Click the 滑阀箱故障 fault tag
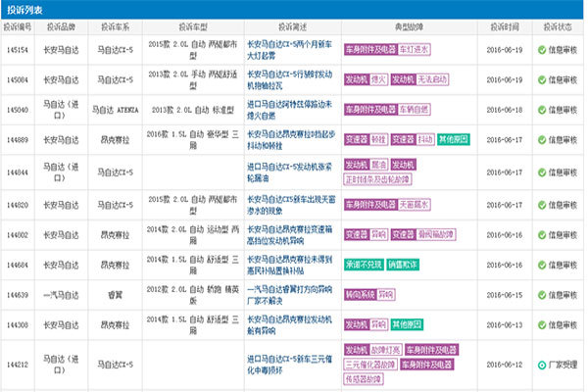 point(436,234)
